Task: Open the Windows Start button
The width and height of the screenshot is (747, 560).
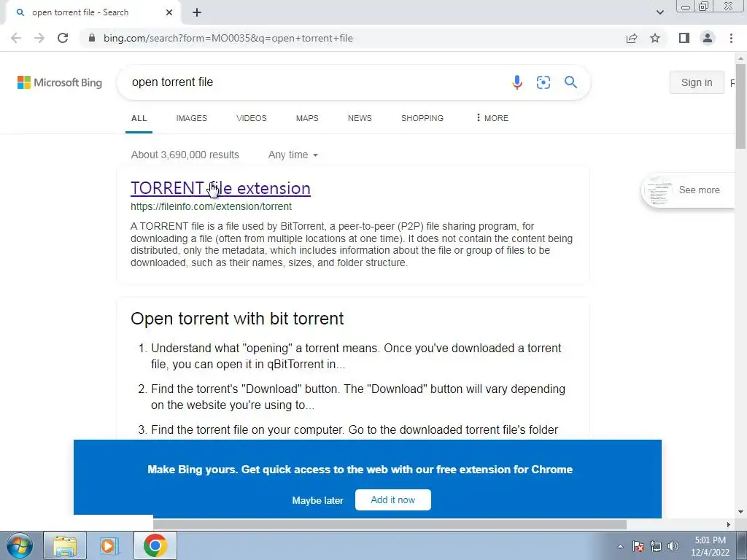Action: [x=20, y=545]
